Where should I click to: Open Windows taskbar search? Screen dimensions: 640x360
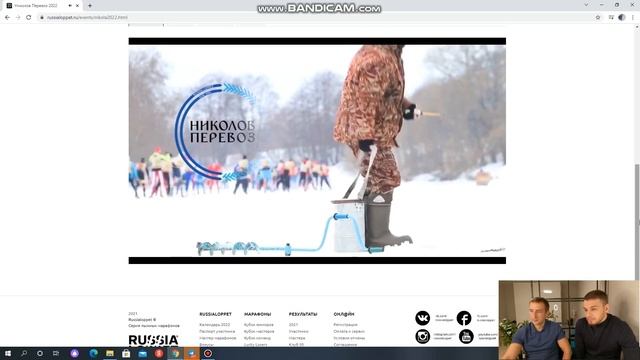pyautogui.click(x=24, y=353)
